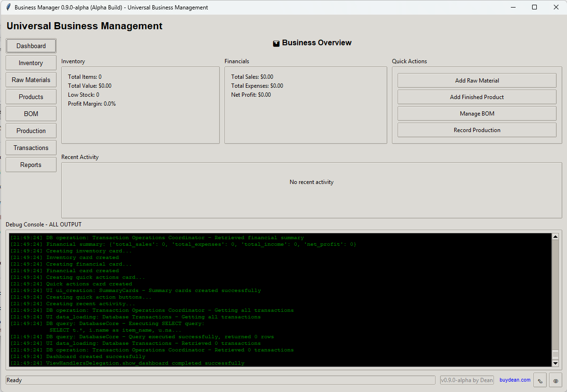Click 'Total Sales: $0.00' text

(x=252, y=76)
